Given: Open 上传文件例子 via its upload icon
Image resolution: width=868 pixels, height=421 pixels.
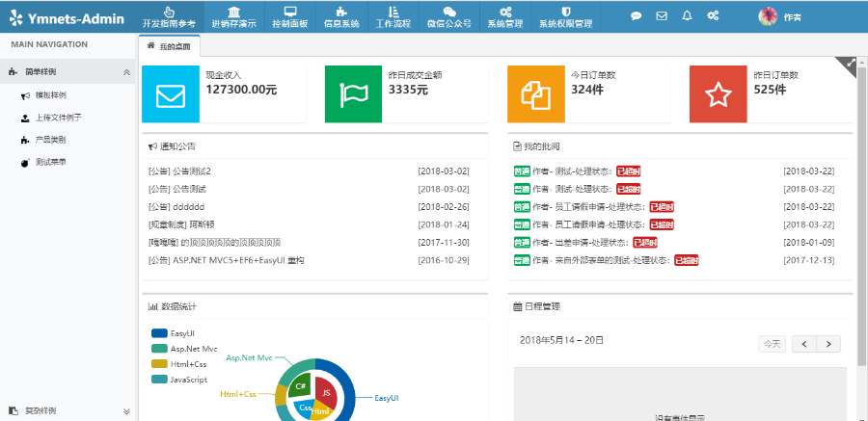Looking at the screenshot, I should click(25, 118).
